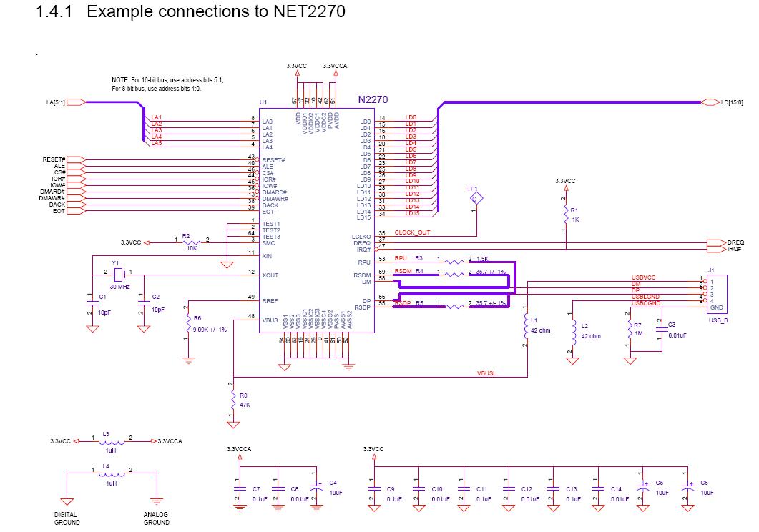Click the LA[5:1] bus port symbol
Image resolution: width=759 pixels, height=532 pixels.
click(x=76, y=102)
